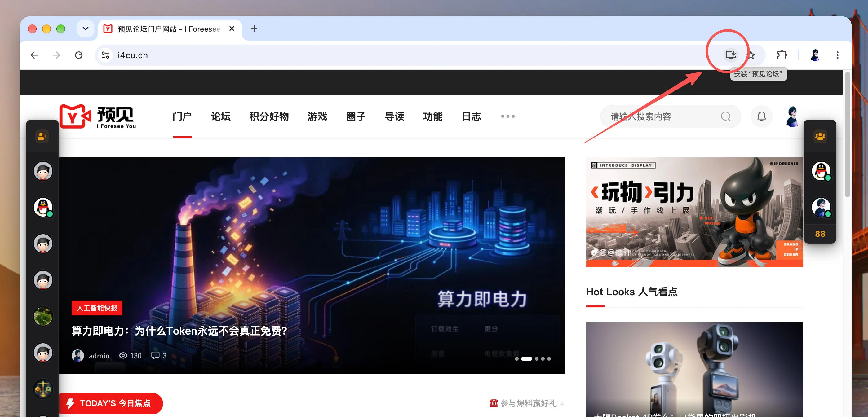Click the add-friend icon on left sidebar
This screenshot has height=417, width=868.
click(42, 136)
